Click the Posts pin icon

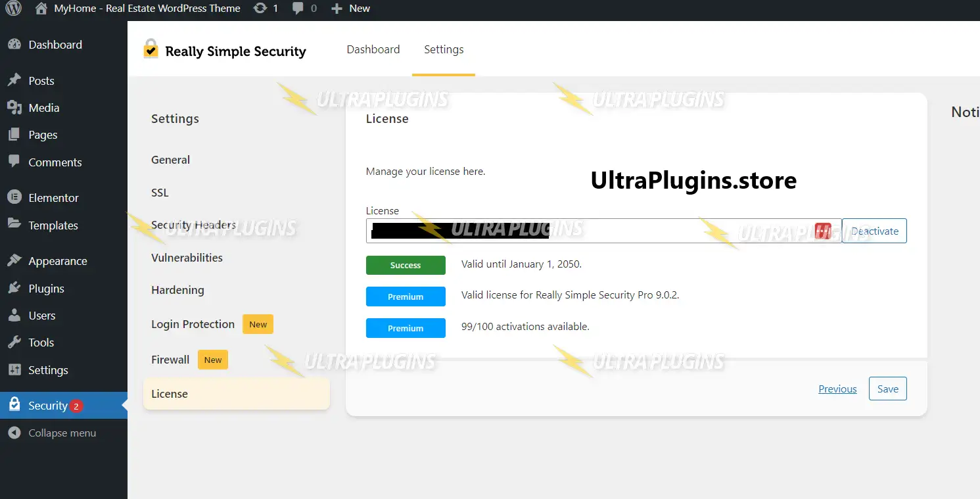pyautogui.click(x=14, y=81)
